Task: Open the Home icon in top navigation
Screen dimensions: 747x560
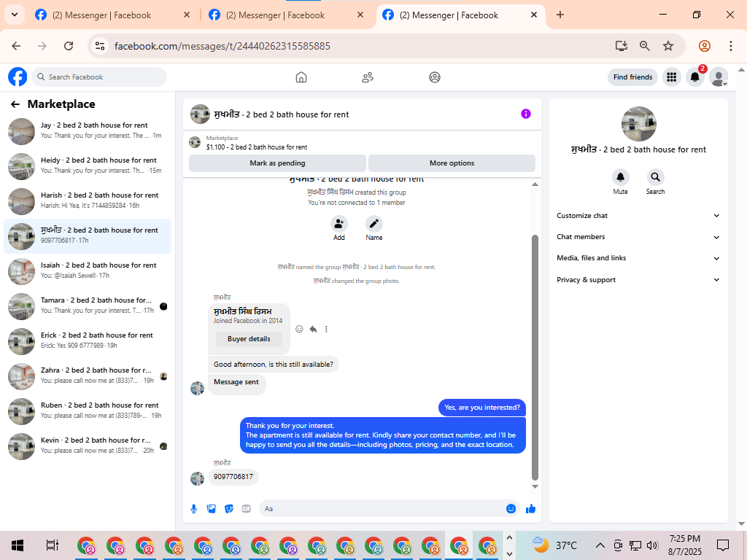Action: pos(301,77)
